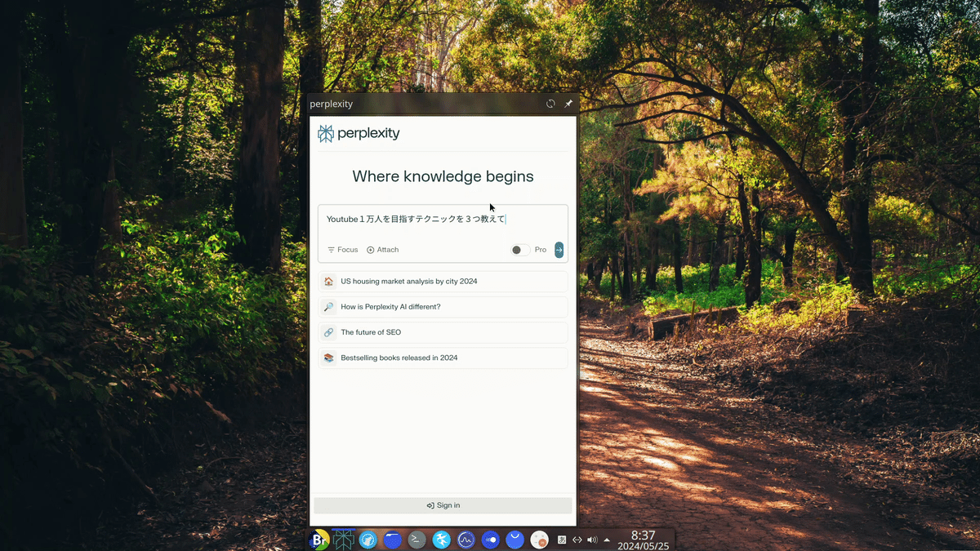Viewport: 980px width, 551px height.
Task: Open the volume control in system tray
Action: [x=592, y=540]
